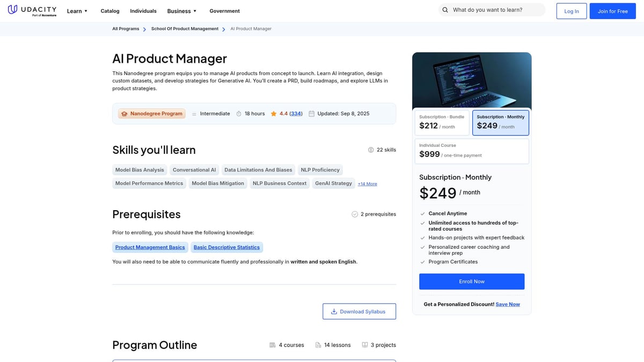Click the 4 courses book icon
The image size is (644, 362).
tap(273, 345)
